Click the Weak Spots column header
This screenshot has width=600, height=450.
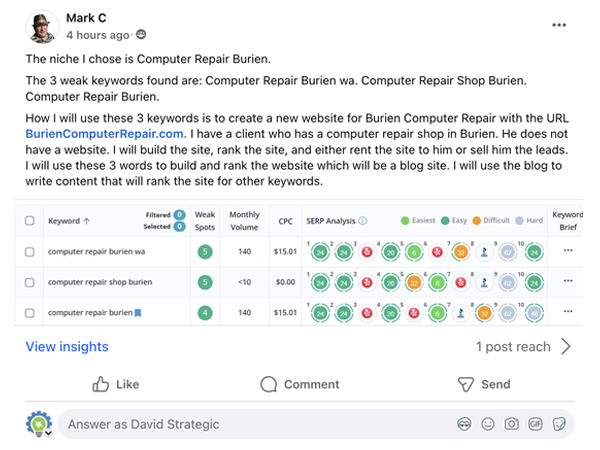(x=205, y=221)
